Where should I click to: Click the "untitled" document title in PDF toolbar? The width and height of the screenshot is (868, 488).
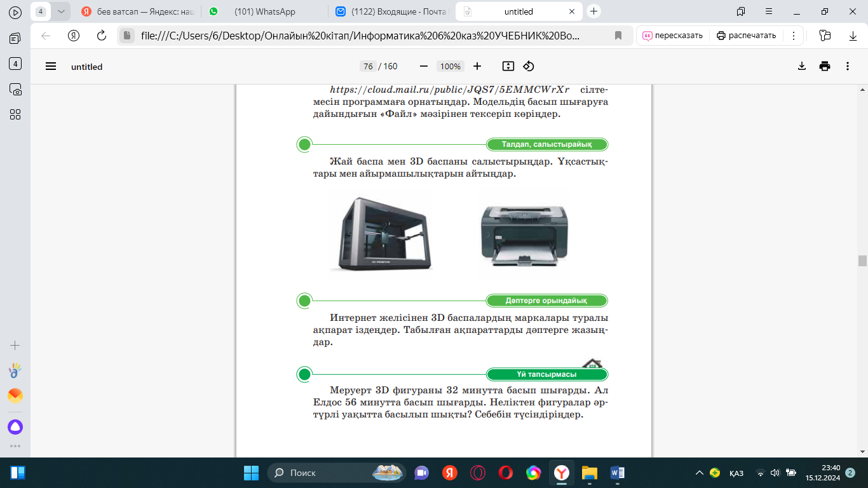(x=87, y=67)
